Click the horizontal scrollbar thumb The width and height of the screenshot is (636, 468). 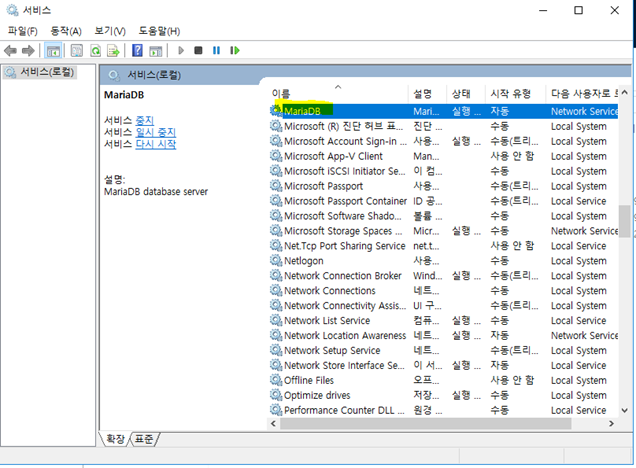(426, 423)
